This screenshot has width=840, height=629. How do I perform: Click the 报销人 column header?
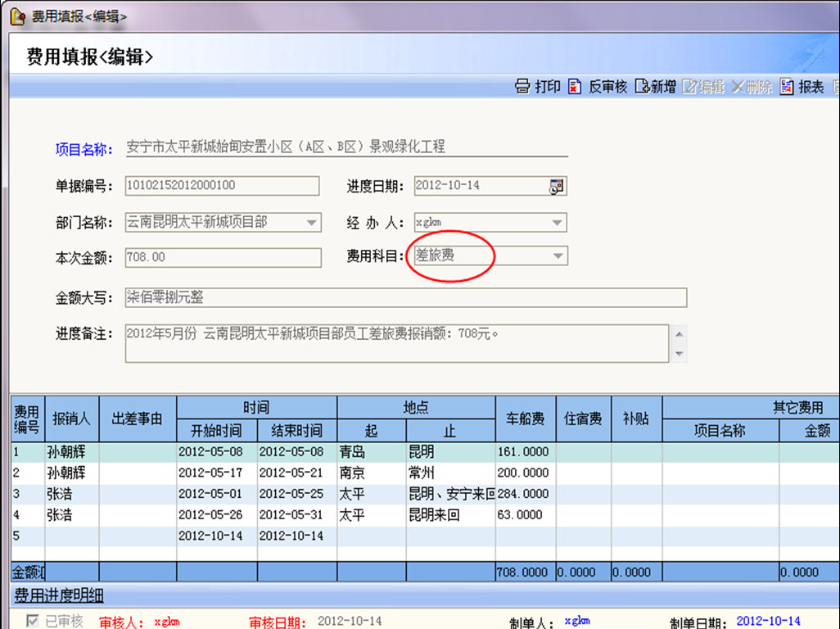[x=71, y=419]
